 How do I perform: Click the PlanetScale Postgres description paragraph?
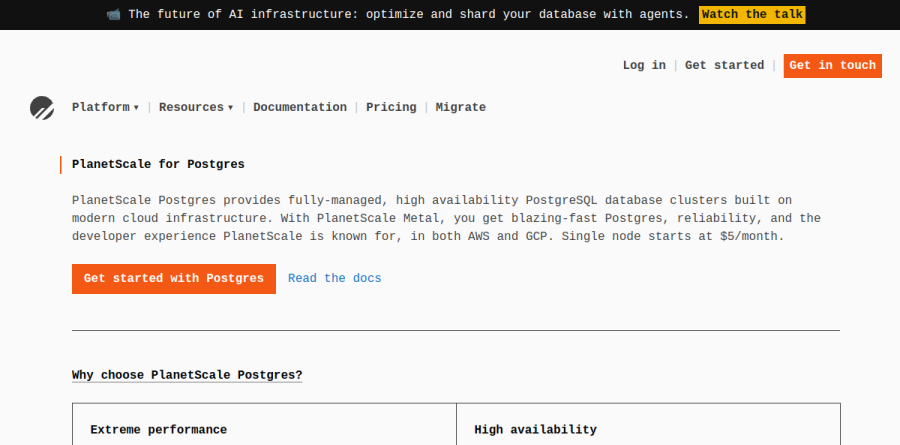pyautogui.click(x=446, y=218)
